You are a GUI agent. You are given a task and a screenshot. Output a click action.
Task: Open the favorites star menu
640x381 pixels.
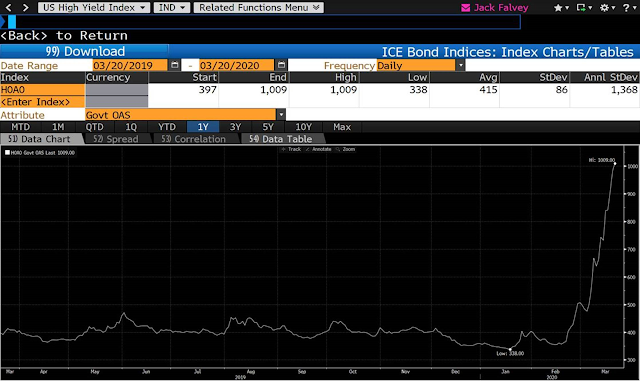561,8
